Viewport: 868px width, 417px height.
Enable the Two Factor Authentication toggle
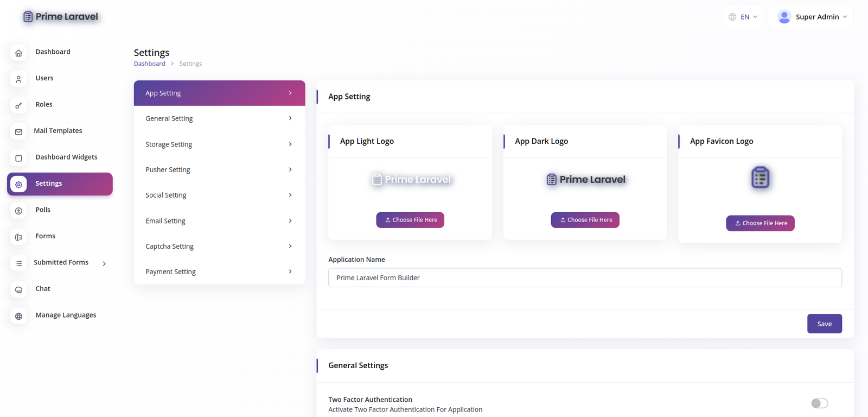pos(819,403)
